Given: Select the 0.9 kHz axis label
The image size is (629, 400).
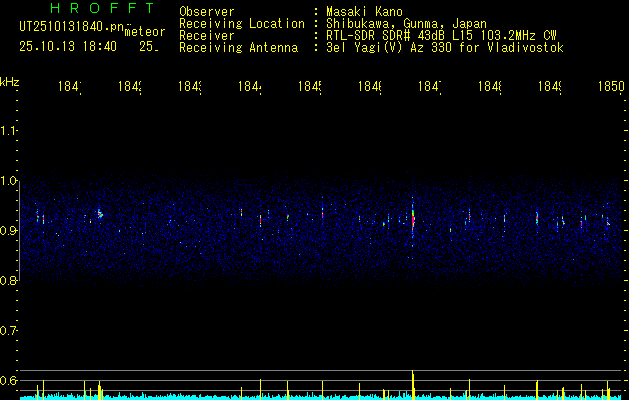Looking at the screenshot, I should [x=10, y=231].
